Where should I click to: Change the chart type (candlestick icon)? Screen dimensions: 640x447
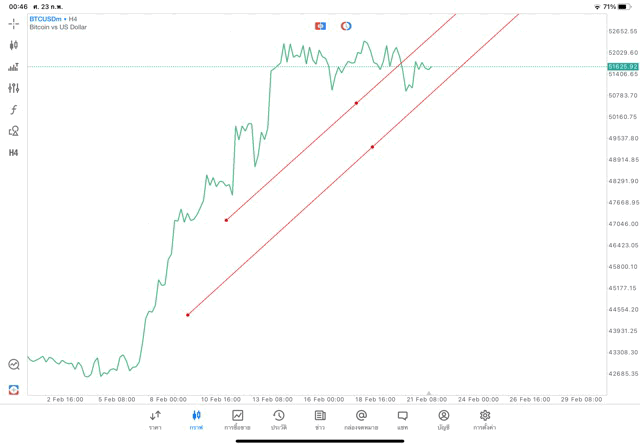pos(14,45)
